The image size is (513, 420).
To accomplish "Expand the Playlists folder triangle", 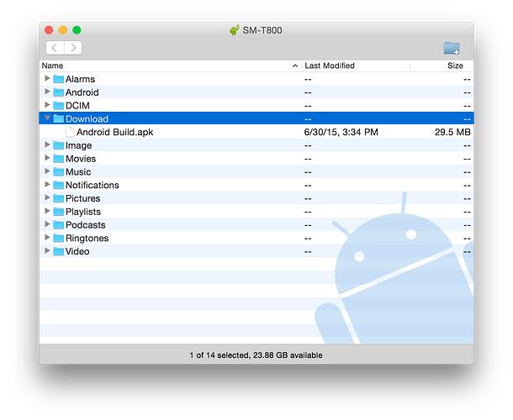I will [x=47, y=211].
